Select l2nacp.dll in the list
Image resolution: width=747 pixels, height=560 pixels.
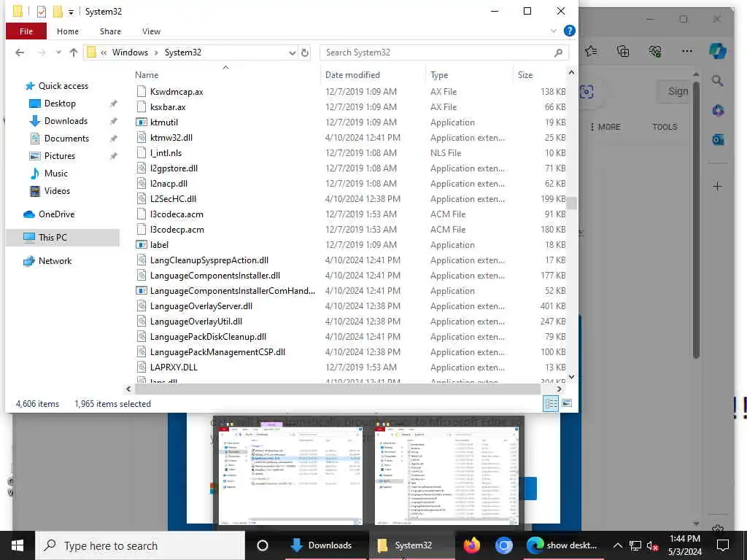(x=169, y=183)
